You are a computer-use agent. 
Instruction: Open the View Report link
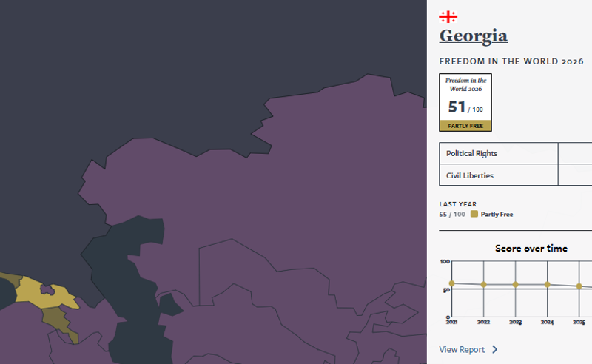[462, 349]
